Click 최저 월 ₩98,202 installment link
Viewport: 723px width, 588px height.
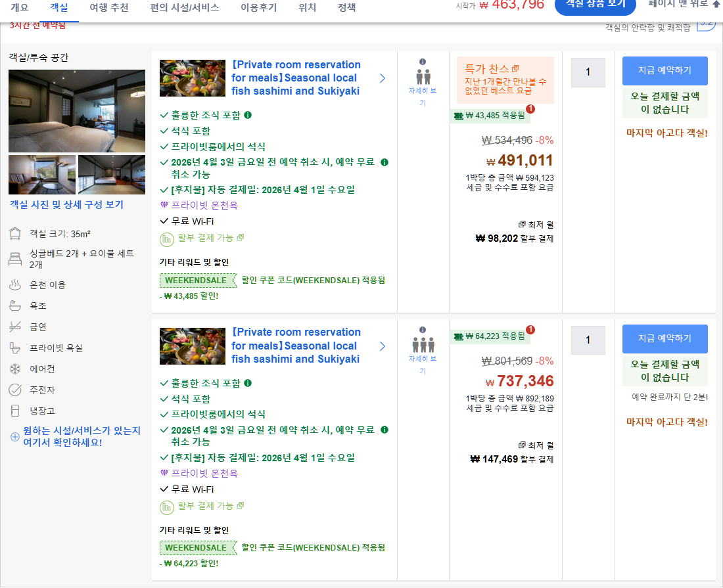click(515, 232)
